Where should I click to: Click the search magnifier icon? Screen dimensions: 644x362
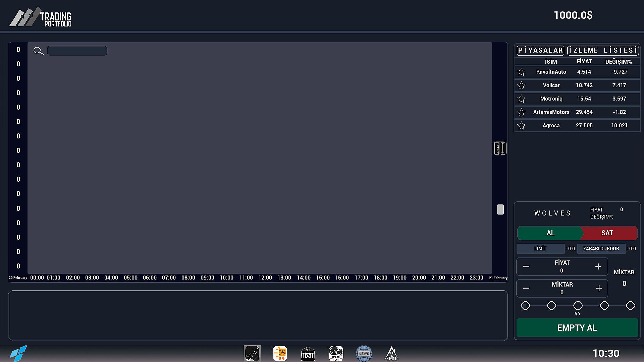click(x=38, y=51)
